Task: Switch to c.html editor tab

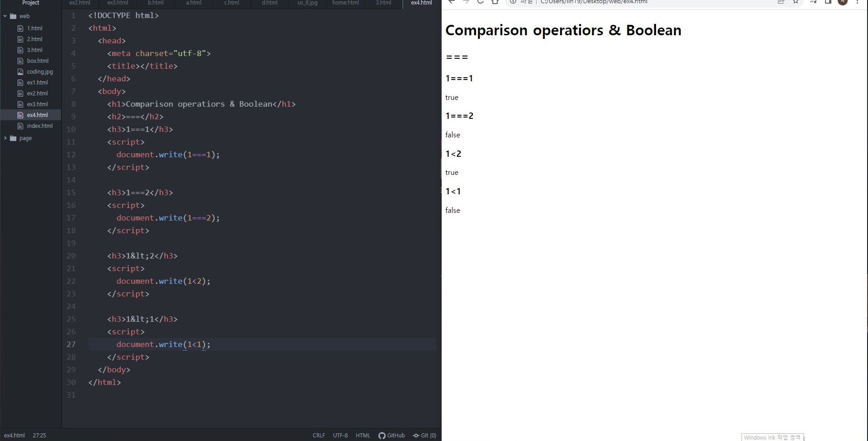Action: click(231, 3)
